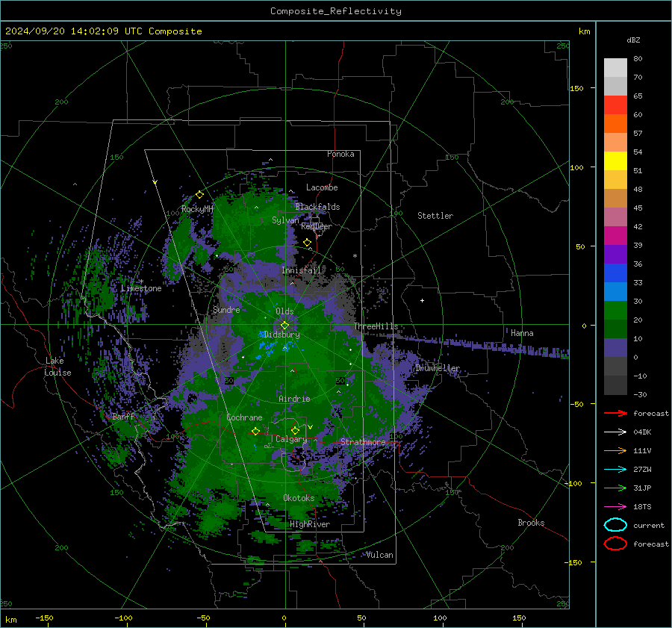Click the Lake Louise label
672x628 pixels.
tap(57, 367)
